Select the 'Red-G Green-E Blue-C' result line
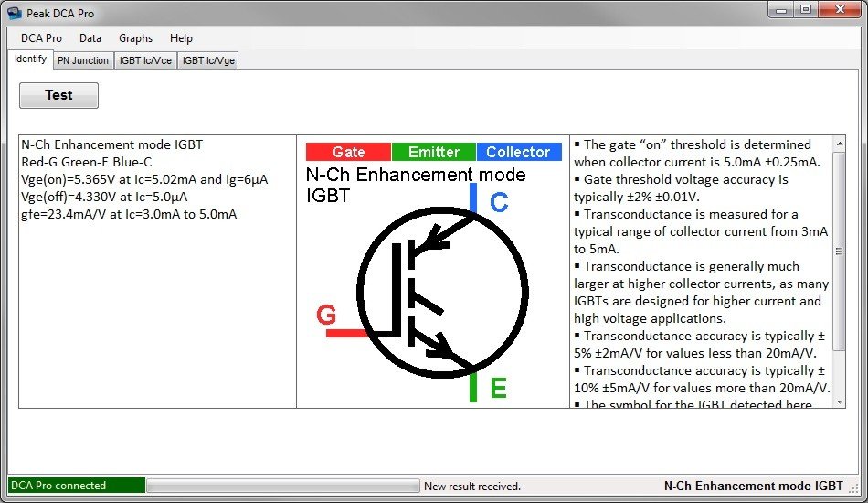The width and height of the screenshot is (868, 503). [87, 162]
